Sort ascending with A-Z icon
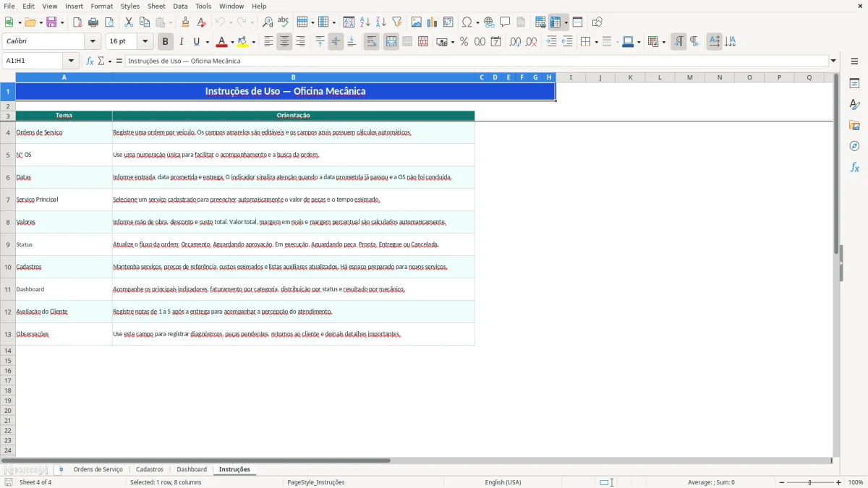 coord(365,22)
